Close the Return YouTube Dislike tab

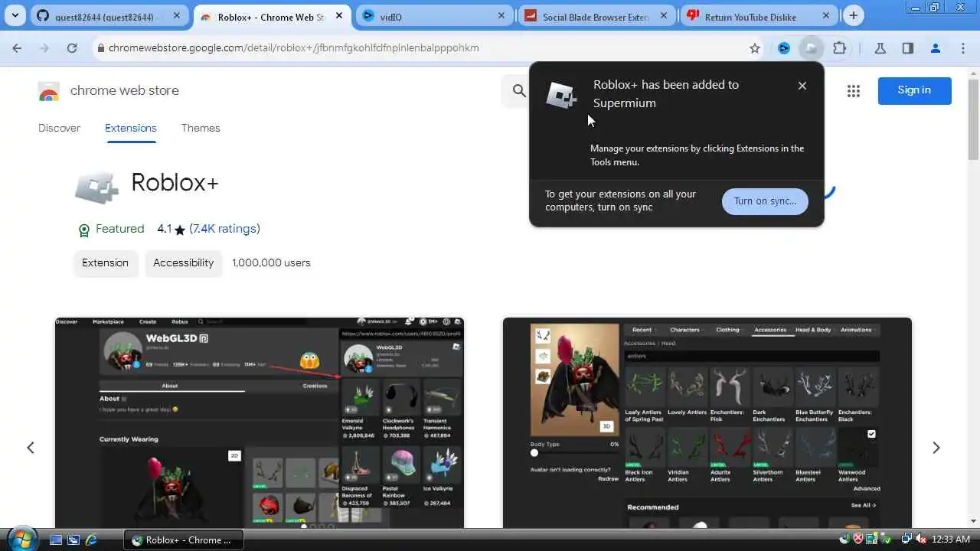[826, 15]
